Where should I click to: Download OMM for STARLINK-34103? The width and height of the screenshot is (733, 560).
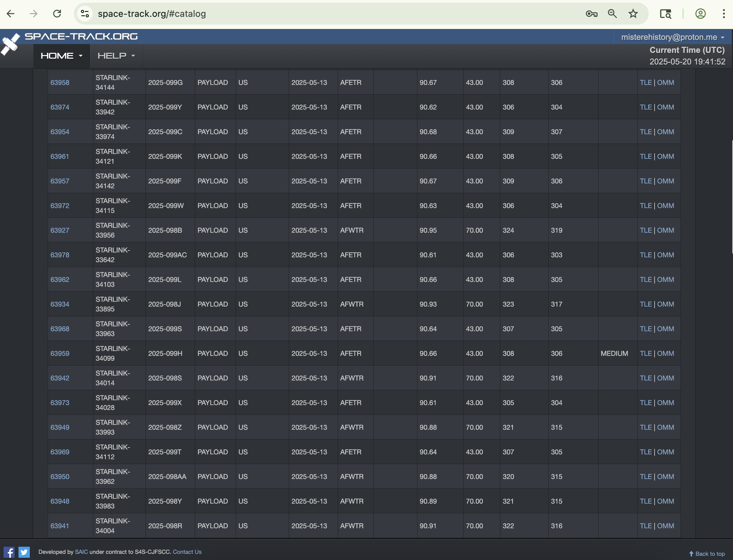pos(665,280)
